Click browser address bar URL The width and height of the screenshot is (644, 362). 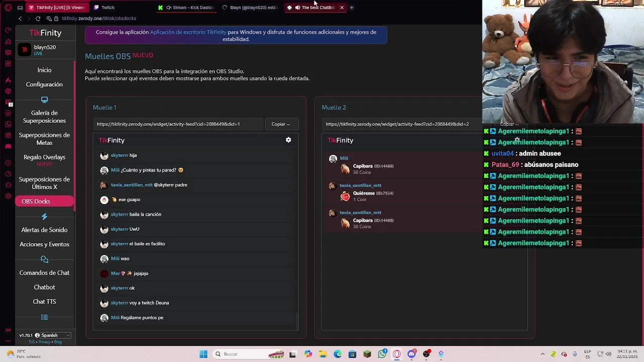99,19
